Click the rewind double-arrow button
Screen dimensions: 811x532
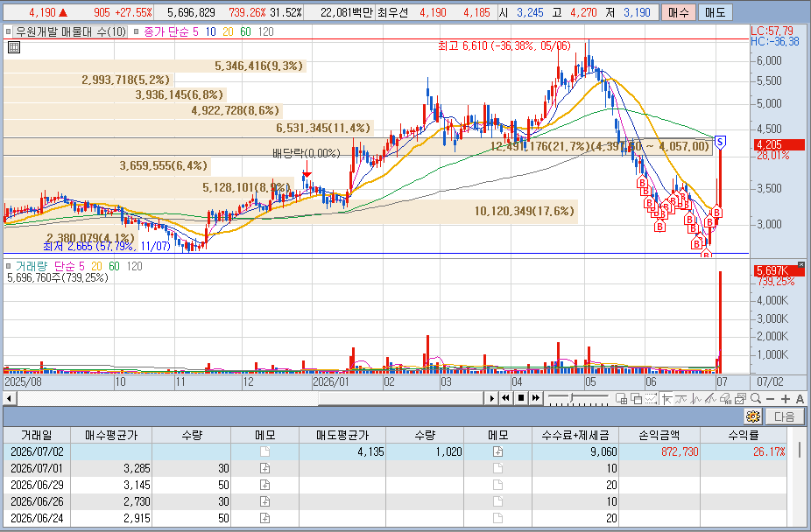(506, 398)
